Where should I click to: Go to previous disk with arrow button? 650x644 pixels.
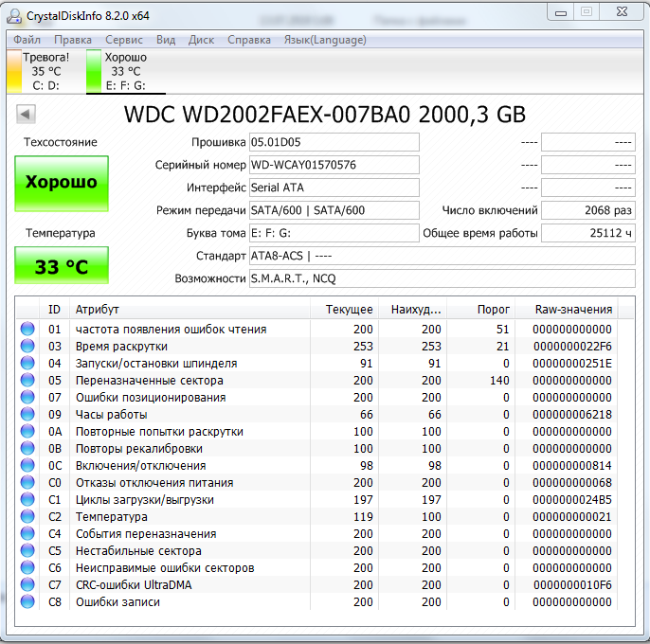[x=26, y=114]
